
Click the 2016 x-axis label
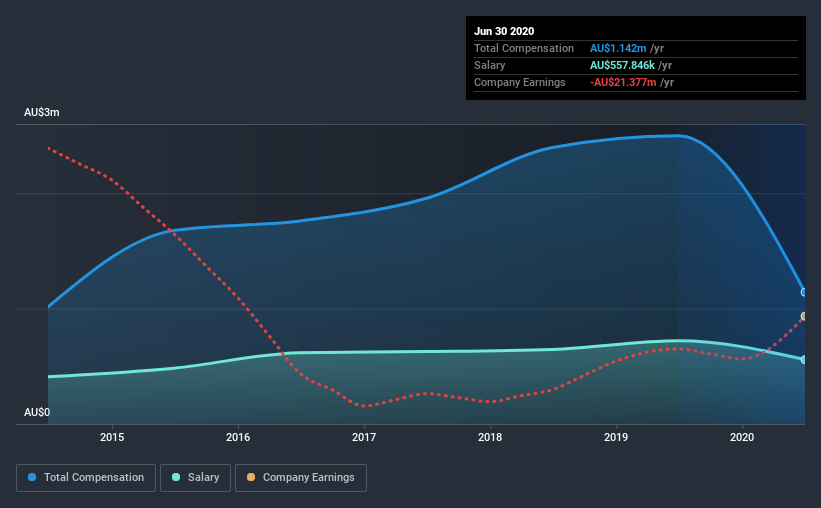click(238, 437)
